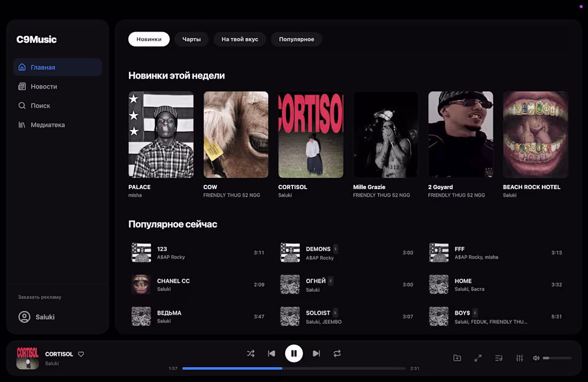Play the track ВЕДЬМА
This screenshot has height=382, width=588.
click(x=198, y=316)
